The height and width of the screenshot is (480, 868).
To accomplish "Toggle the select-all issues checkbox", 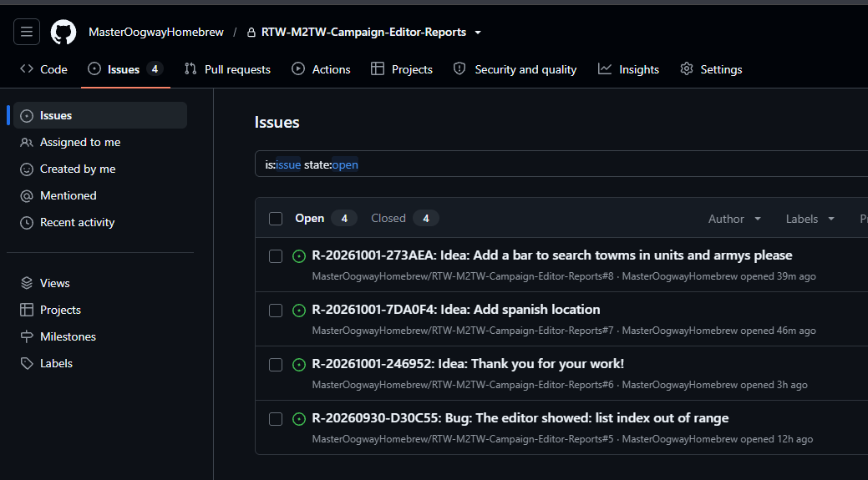I will point(276,219).
